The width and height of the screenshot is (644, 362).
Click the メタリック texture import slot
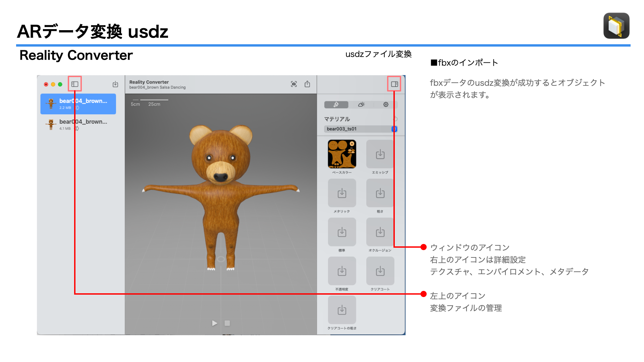tap(342, 193)
